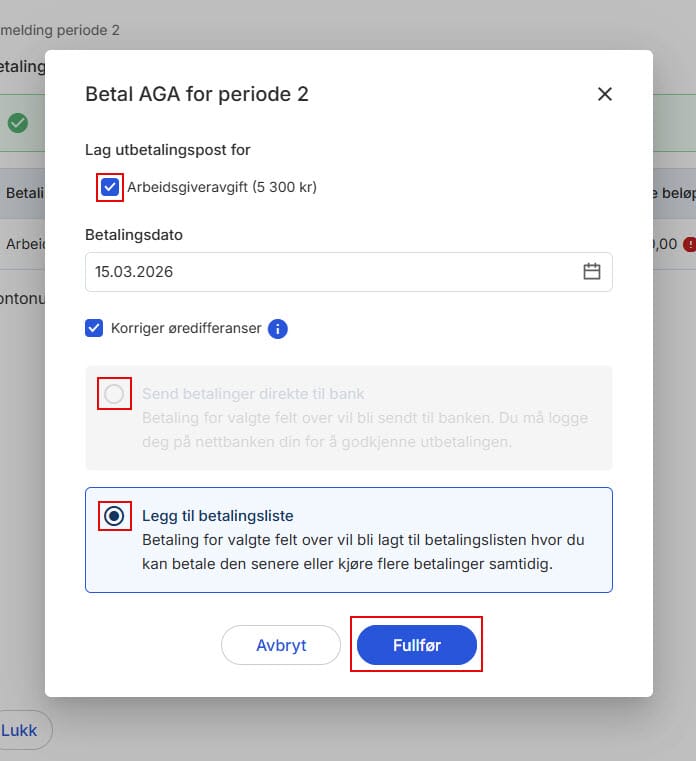Click the red error icon beside amount
This screenshot has height=761, width=696.
689,244
